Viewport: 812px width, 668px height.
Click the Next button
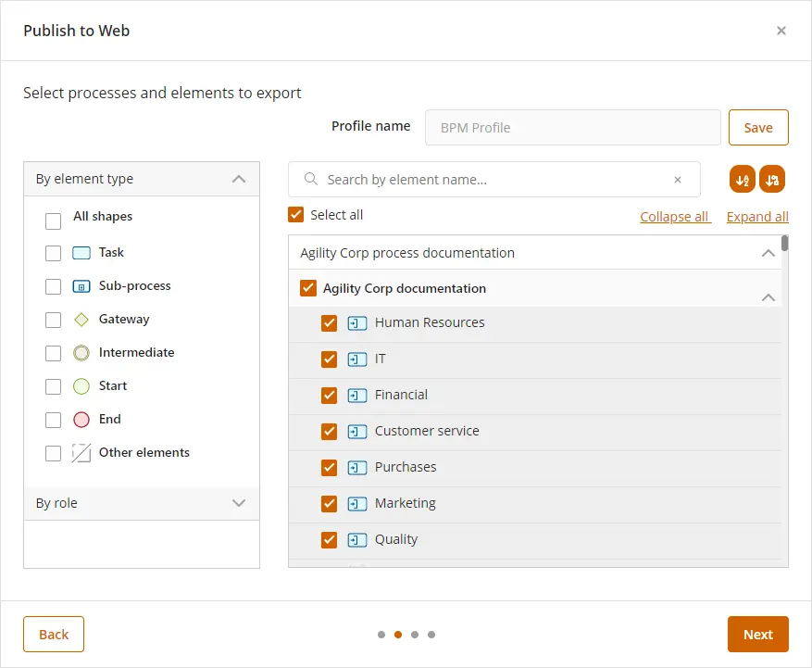(x=757, y=635)
